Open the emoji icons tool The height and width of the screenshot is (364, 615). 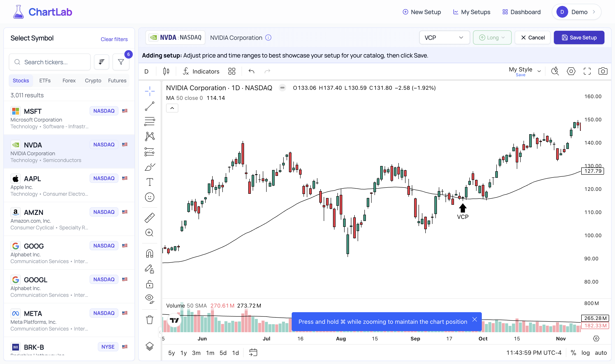149,197
